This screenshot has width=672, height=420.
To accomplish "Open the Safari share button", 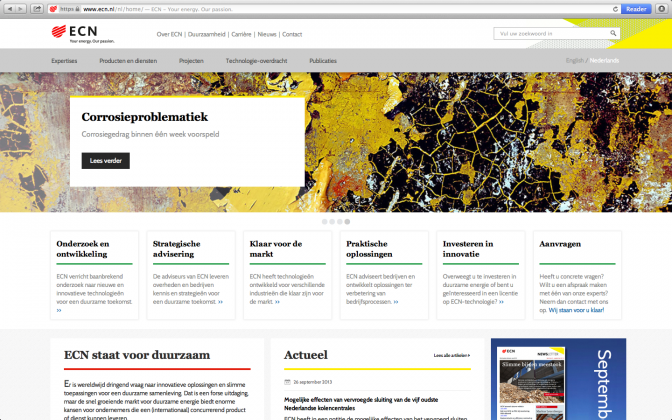I will click(37, 9).
